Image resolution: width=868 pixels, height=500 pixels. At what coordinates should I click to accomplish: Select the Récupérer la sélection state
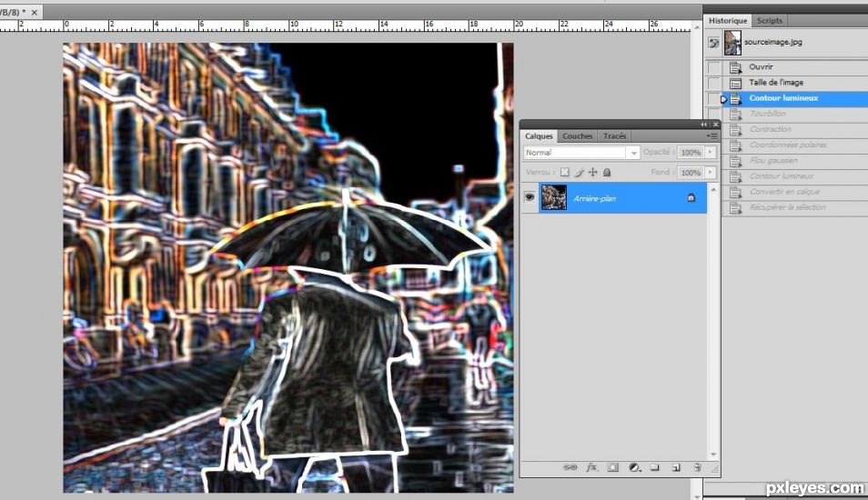click(x=795, y=207)
